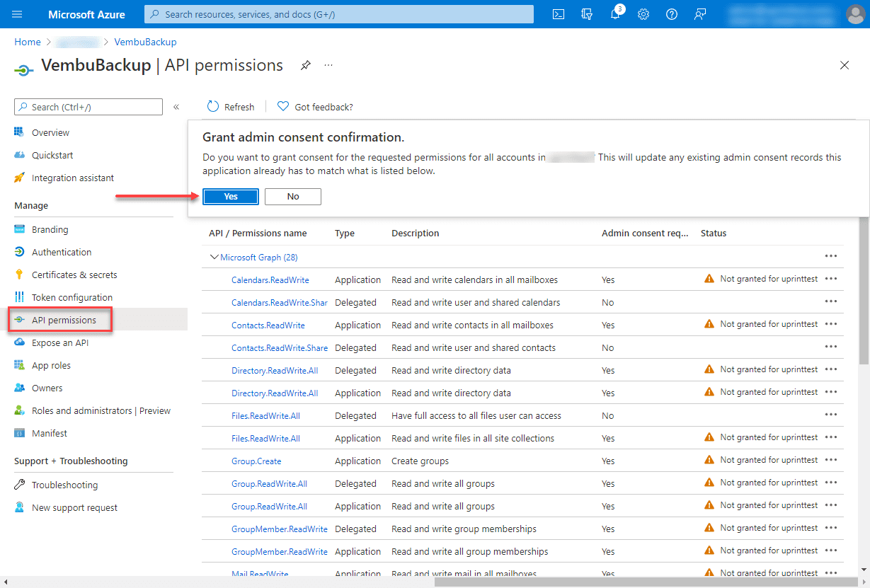Click Yes to grant admin consent

point(231,197)
